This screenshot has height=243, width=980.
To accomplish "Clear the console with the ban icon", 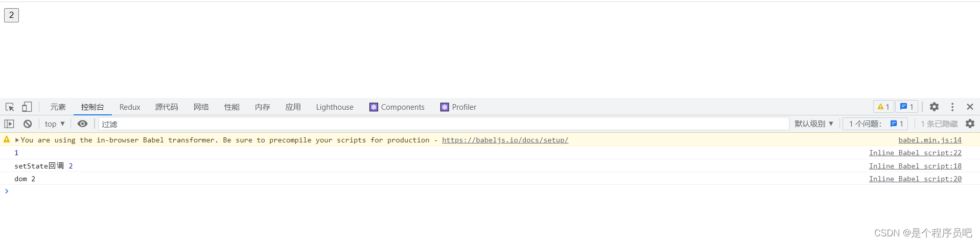I will pyautogui.click(x=28, y=124).
